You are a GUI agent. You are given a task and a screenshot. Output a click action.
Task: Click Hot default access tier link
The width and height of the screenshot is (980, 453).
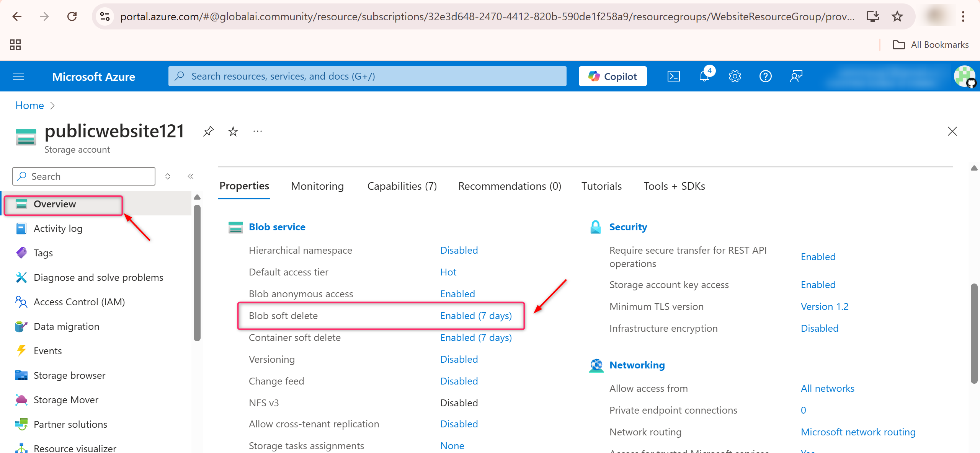click(448, 272)
